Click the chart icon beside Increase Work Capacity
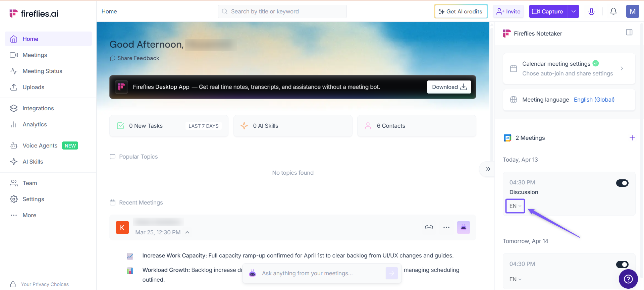 [130, 256]
